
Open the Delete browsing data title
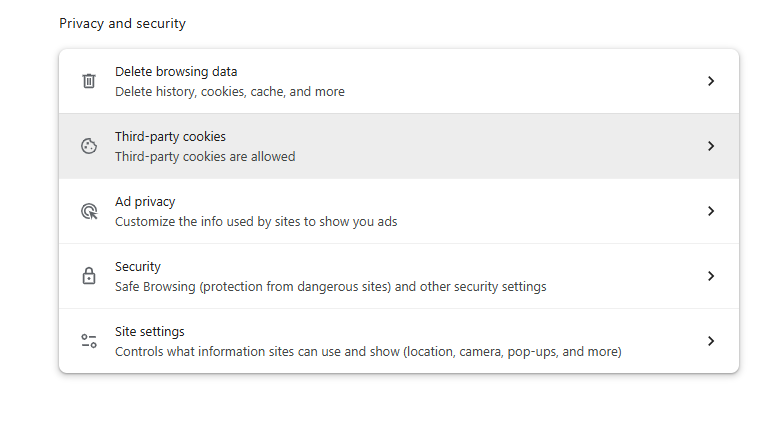pyautogui.click(x=176, y=72)
